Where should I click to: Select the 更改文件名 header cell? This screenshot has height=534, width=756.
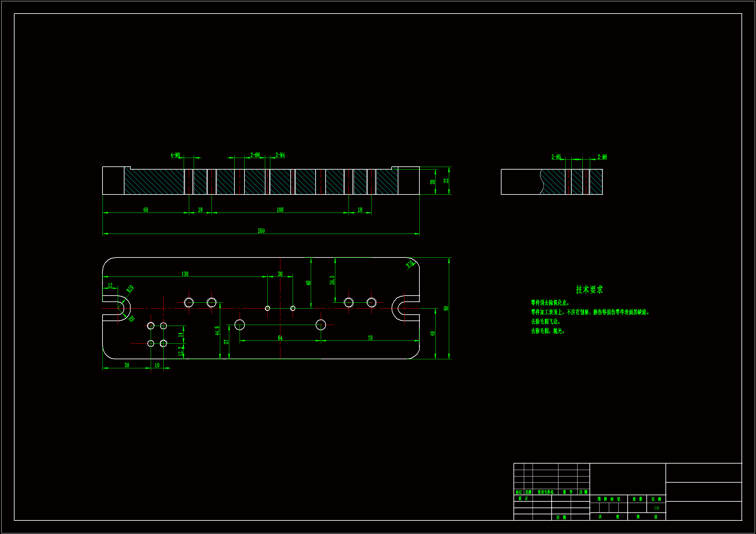click(x=545, y=492)
